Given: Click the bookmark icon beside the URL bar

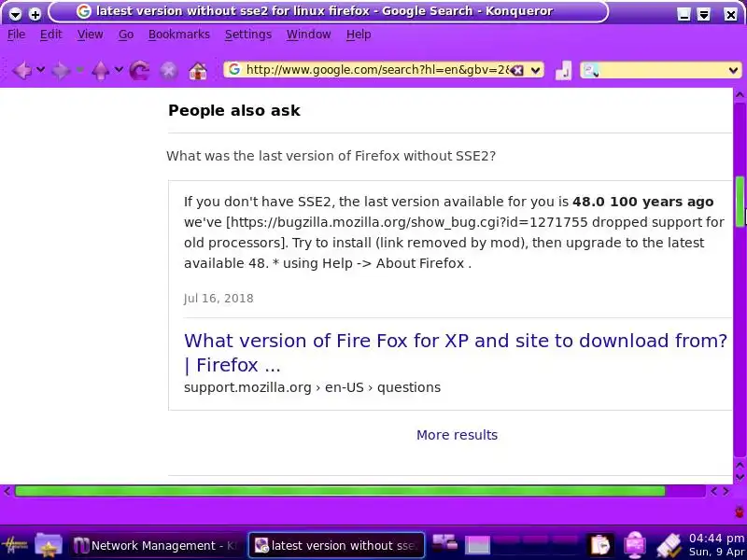Looking at the screenshot, I should [x=563, y=71].
